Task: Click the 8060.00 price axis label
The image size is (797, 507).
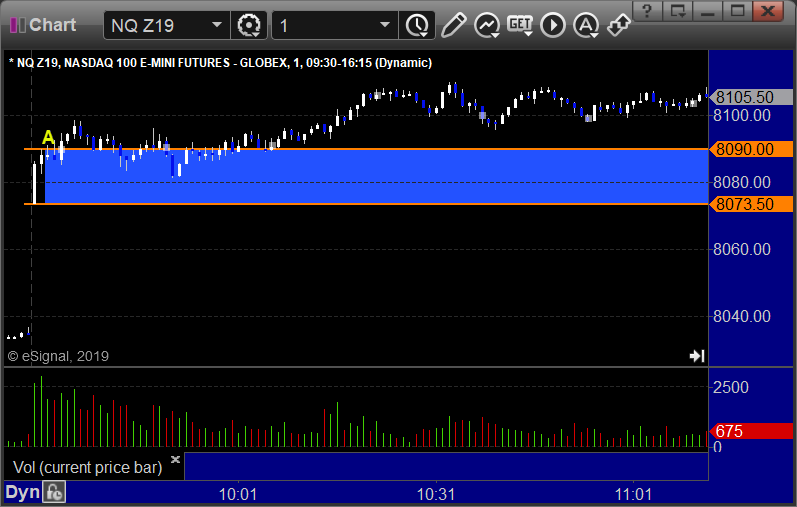Action: pyautogui.click(x=742, y=249)
